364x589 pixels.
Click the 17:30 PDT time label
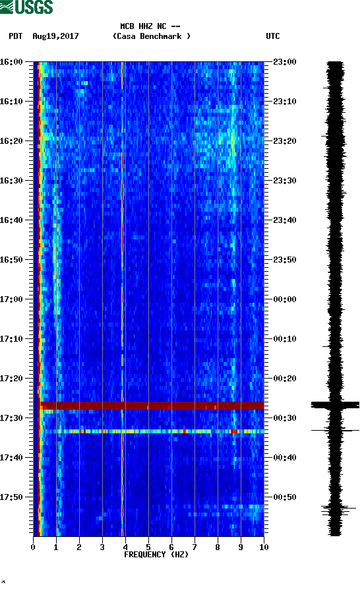11,418
